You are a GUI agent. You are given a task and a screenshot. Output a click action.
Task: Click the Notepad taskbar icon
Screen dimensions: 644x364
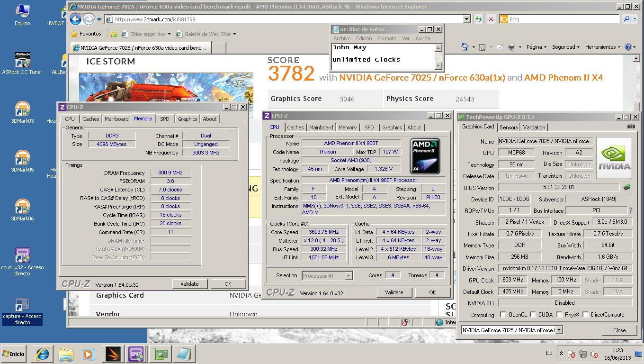point(183,354)
